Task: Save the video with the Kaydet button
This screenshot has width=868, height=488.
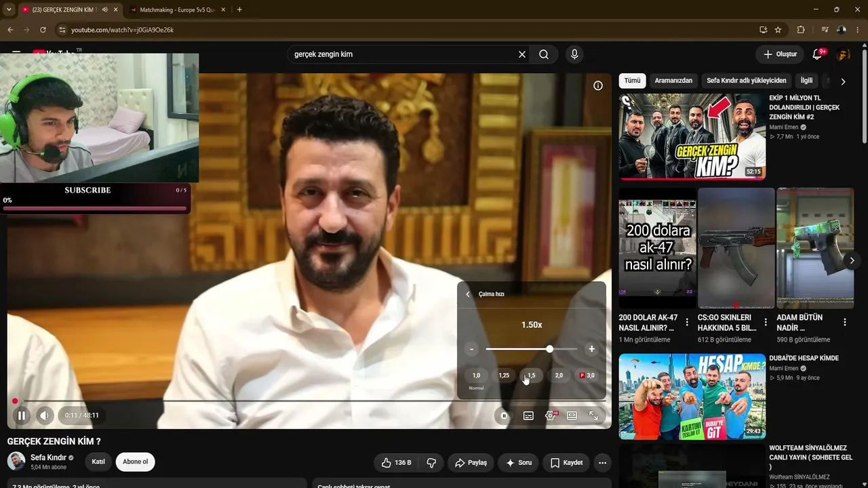Action: 566,463
